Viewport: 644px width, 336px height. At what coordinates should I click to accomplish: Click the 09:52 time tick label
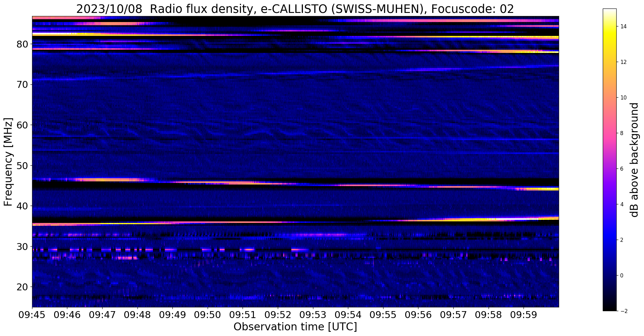[278, 315]
